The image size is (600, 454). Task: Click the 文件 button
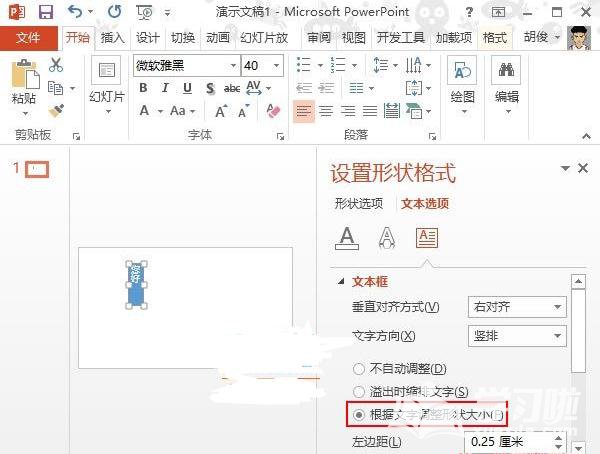[x=29, y=38]
